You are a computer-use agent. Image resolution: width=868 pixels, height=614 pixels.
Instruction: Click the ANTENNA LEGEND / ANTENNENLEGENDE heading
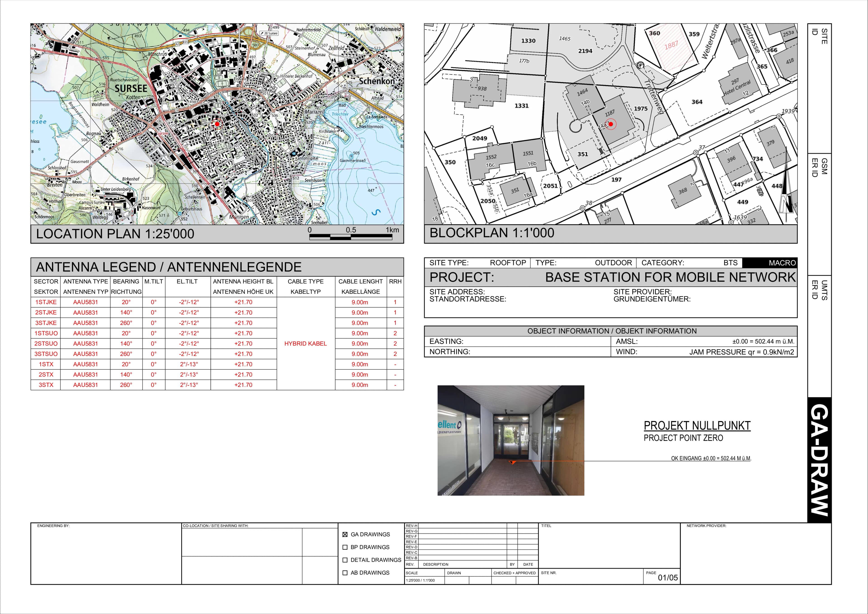point(169,267)
